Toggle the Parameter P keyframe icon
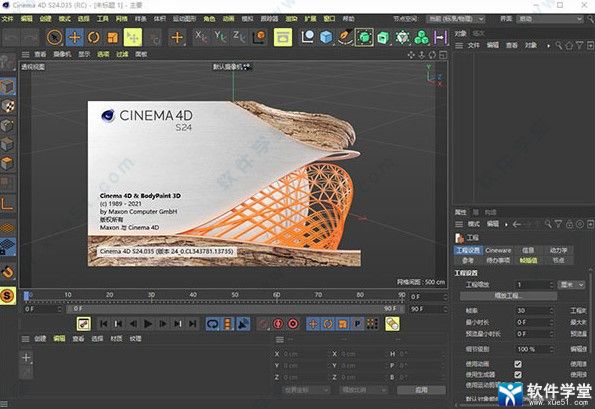 (x=357, y=324)
